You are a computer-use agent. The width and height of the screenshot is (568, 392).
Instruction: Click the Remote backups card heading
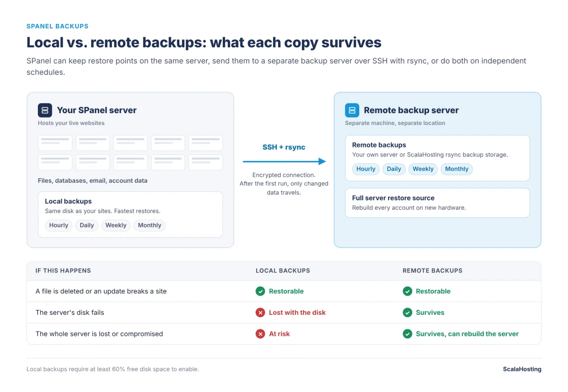(379, 145)
